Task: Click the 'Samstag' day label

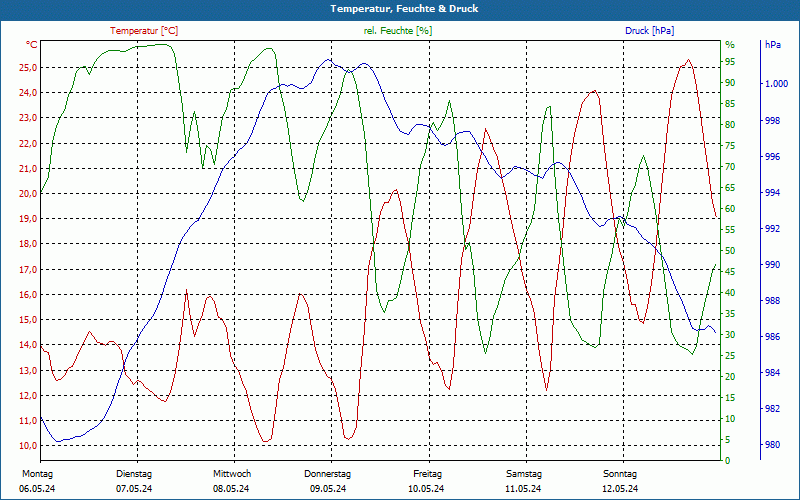Action: 524,474
